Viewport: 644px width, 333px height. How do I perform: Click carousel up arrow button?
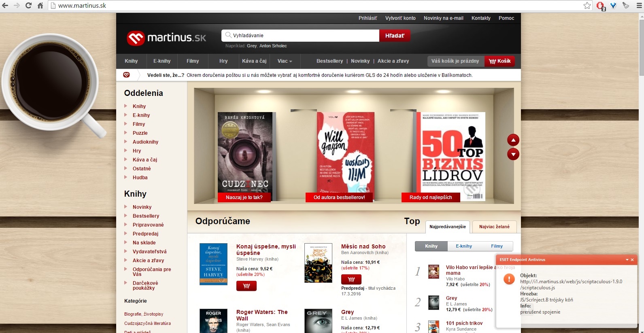click(x=513, y=140)
